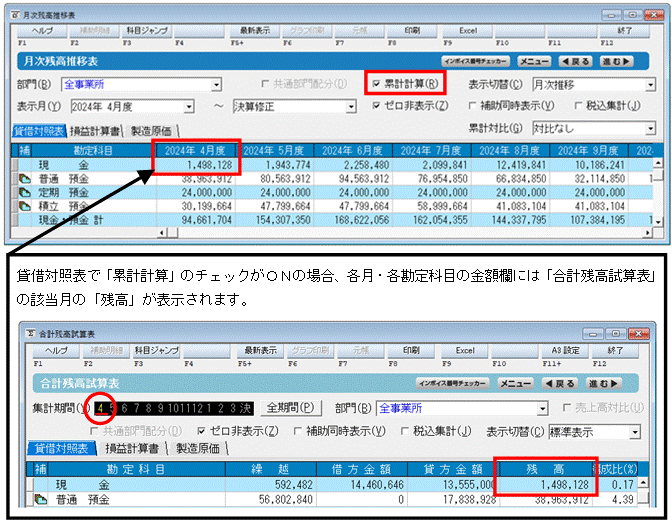Click the folder icon beside 積立預金 row

click(25, 207)
